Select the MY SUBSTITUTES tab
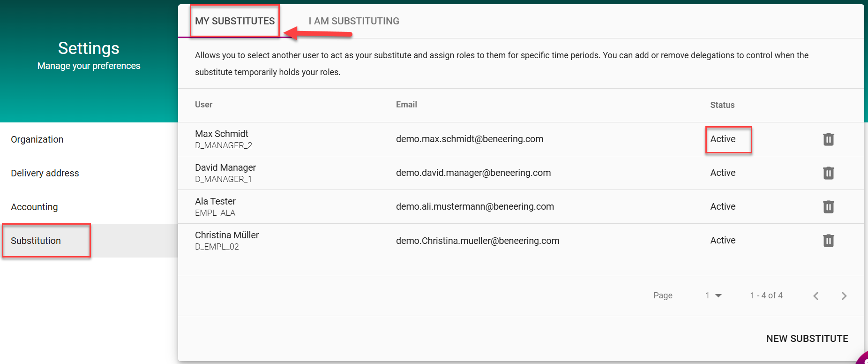 [x=235, y=21]
